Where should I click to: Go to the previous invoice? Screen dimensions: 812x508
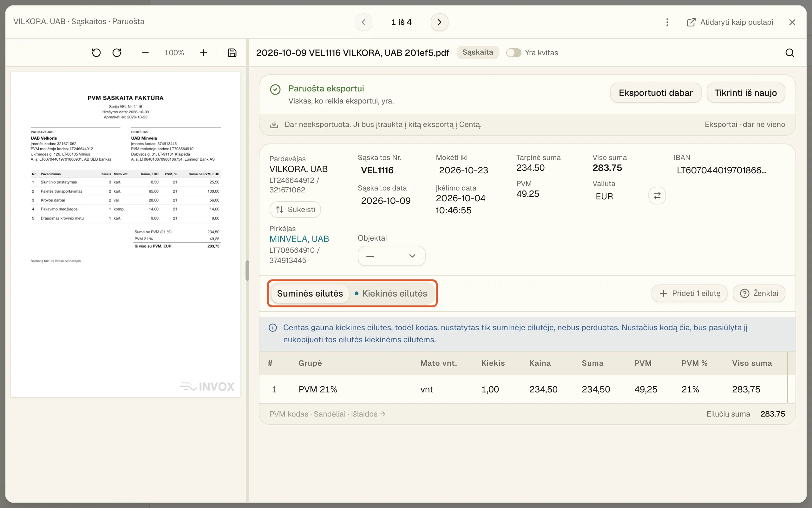[363, 22]
